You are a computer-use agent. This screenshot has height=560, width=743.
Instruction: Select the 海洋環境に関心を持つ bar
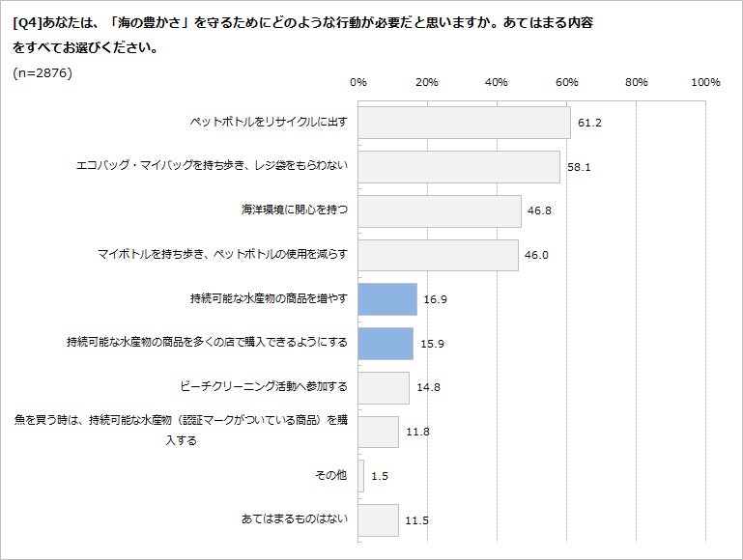pyautogui.click(x=440, y=210)
